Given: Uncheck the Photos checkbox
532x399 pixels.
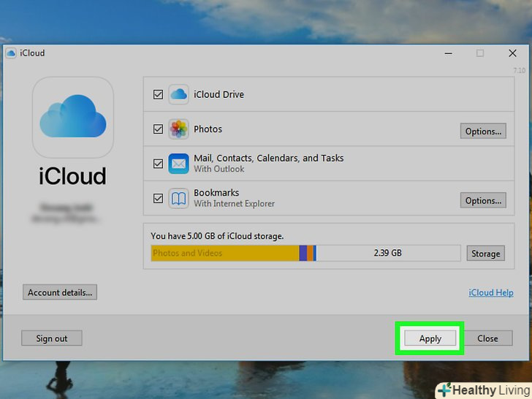Looking at the screenshot, I should 158,129.
